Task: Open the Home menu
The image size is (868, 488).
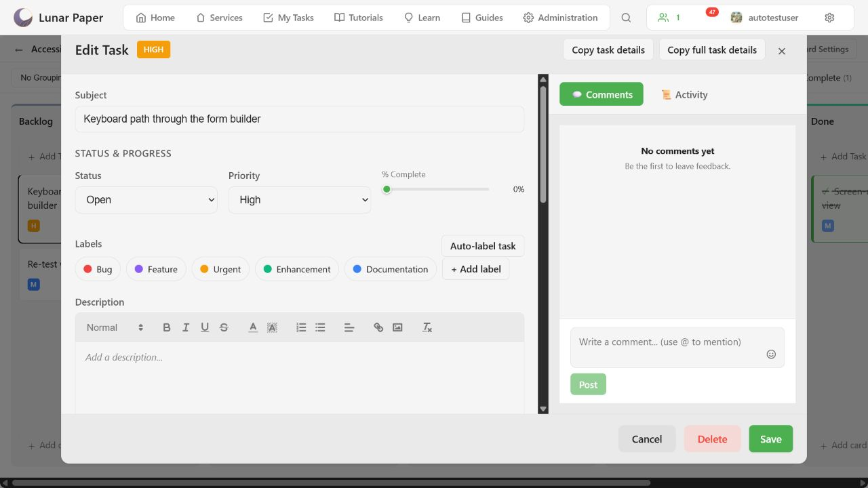Action: point(155,18)
